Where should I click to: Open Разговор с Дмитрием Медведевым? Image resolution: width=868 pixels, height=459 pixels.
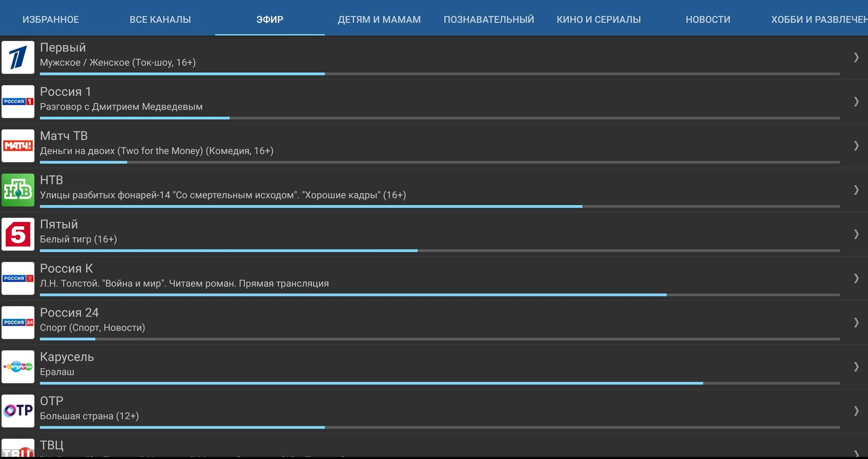point(121,106)
